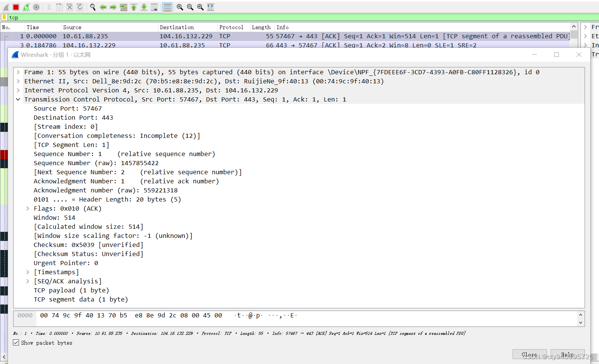Select Header Length: 20 bytes line
Screen dimensions: 599x364
[x=108, y=199]
